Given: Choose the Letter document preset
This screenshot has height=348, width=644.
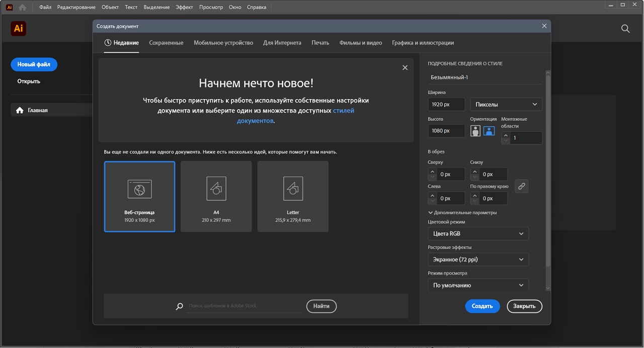Looking at the screenshot, I should (292, 196).
